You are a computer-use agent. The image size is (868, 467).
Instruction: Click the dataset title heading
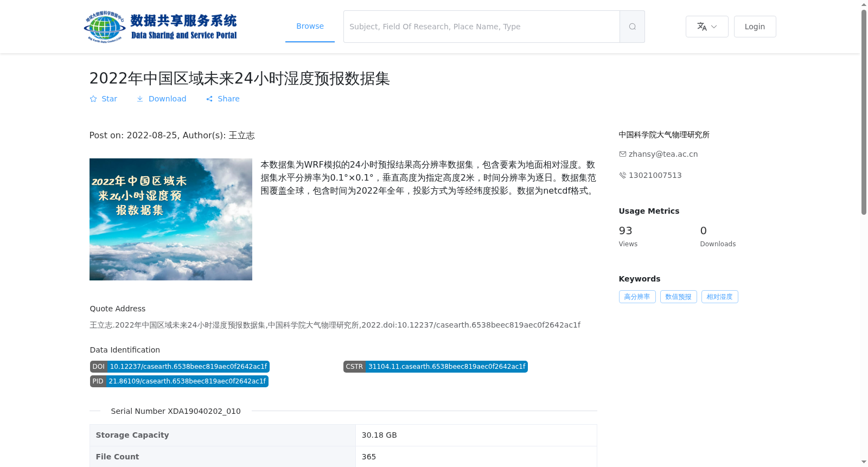click(x=239, y=78)
